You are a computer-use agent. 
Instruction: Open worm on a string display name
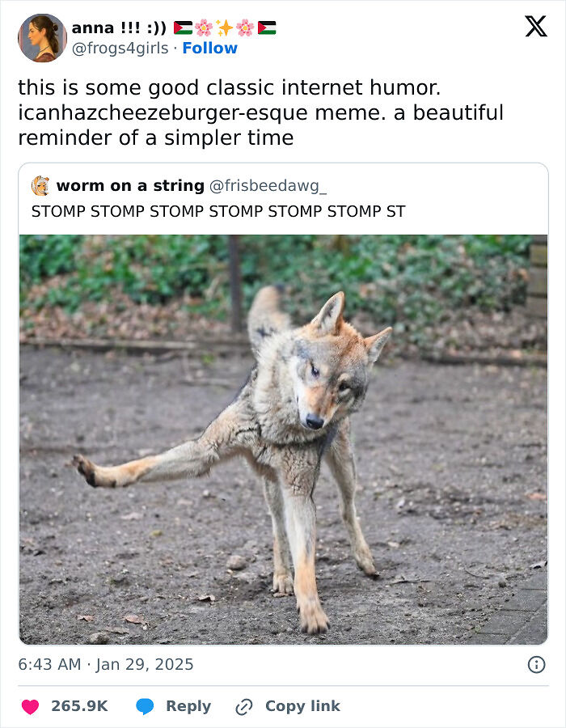pyautogui.click(x=130, y=186)
